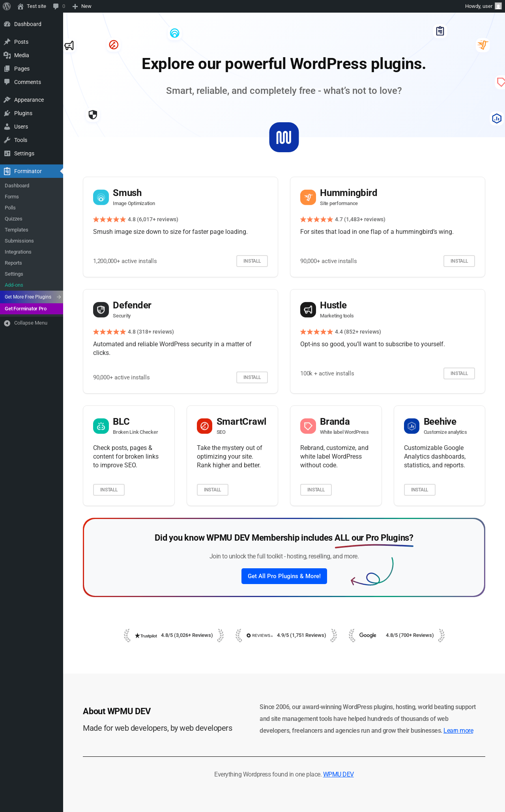Open Forminator Quizzes submenu
The height and width of the screenshot is (812, 505).
(x=32, y=219)
